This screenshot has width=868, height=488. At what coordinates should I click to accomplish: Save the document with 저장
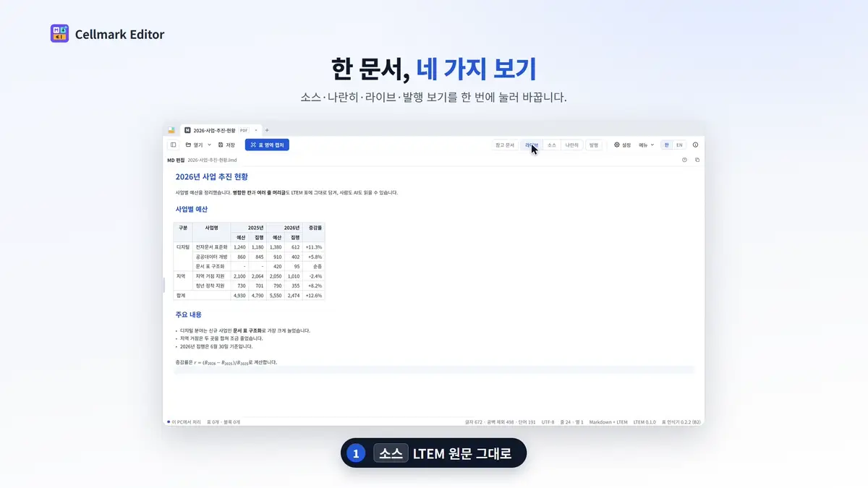(227, 145)
